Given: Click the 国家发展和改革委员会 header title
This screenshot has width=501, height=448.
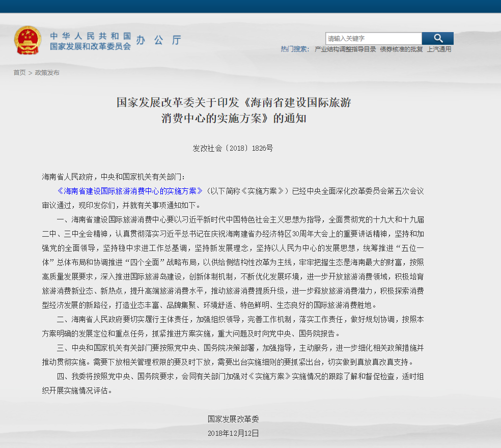Looking at the screenshot, I should (91, 46).
